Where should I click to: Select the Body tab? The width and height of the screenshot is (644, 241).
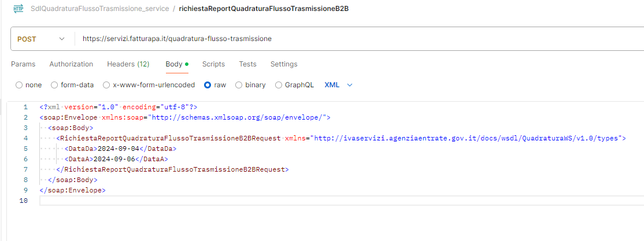[x=177, y=64]
